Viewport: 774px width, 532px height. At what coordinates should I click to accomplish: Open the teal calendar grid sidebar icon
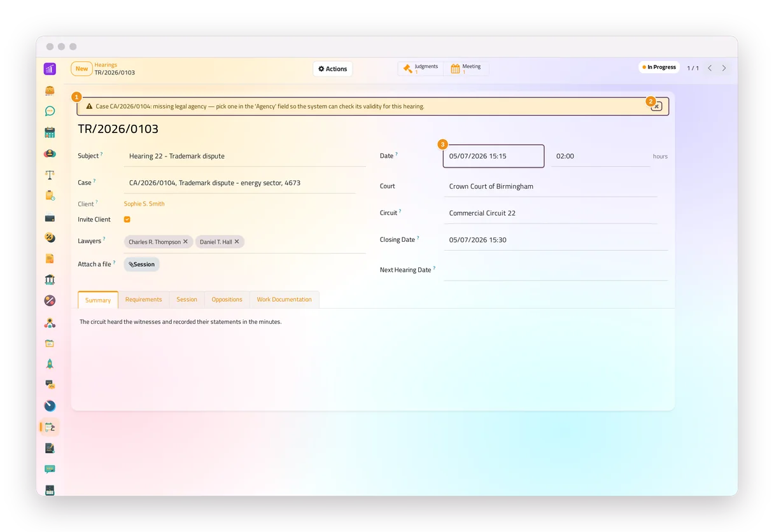click(x=50, y=132)
